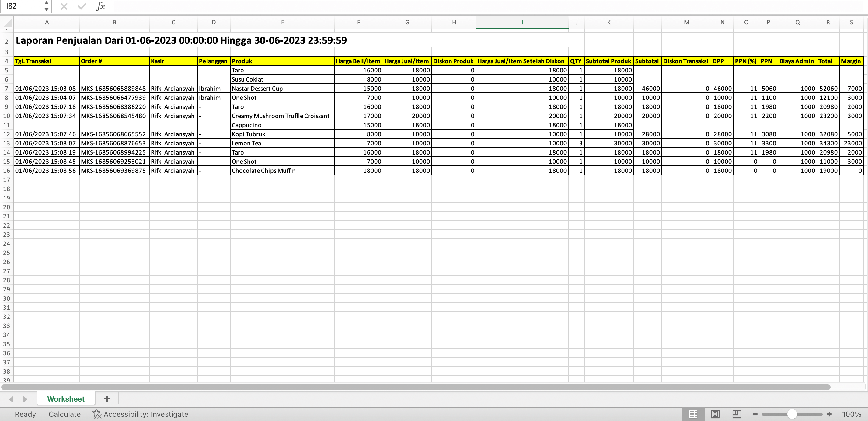The height and width of the screenshot is (421, 868).
Task: Select the Worksheet tab
Action: [x=66, y=399]
